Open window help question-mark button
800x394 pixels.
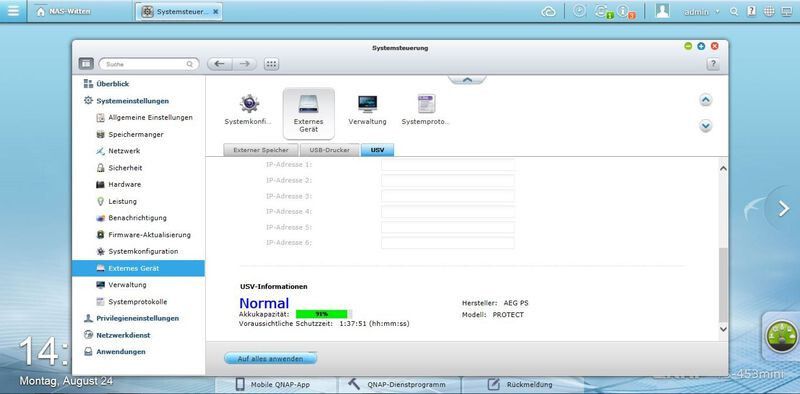coord(713,64)
